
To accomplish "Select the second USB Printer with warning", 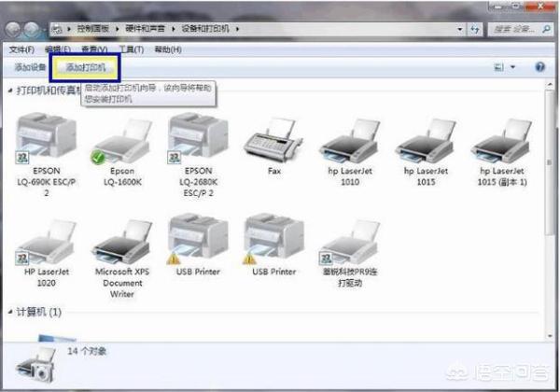I will (273, 245).
